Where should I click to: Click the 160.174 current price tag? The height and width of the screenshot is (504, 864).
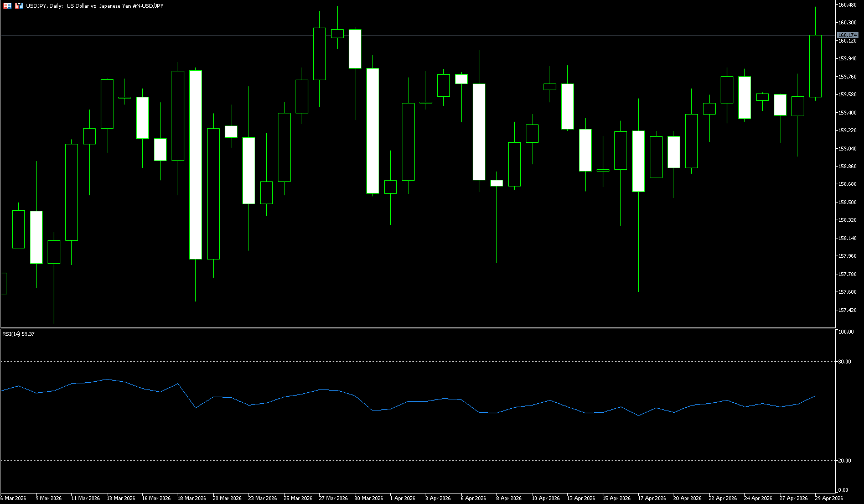847,35
